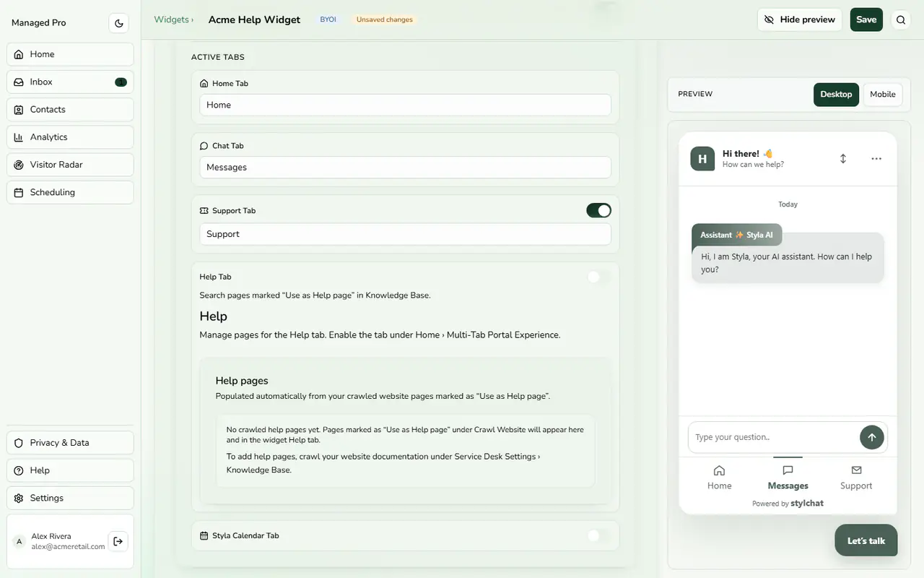Click the widget expand arrows icon
Screen dimensions: 924x578
pos(843,158)
